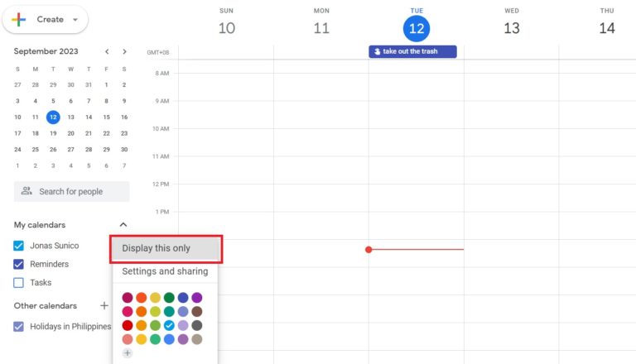Collapse the My calendars section
Image resolution: width=636 pixels, height=364 pixels.
point(123,224)
